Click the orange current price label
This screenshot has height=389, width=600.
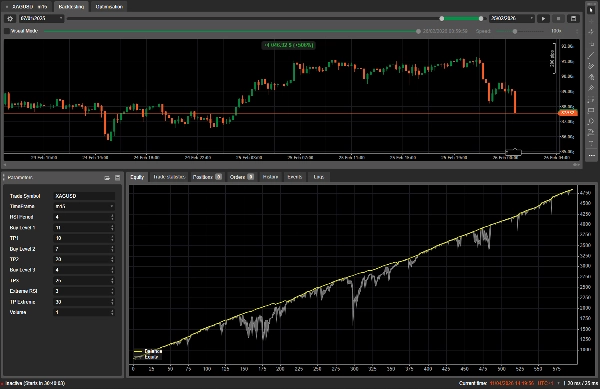click(x=568, y=113)
